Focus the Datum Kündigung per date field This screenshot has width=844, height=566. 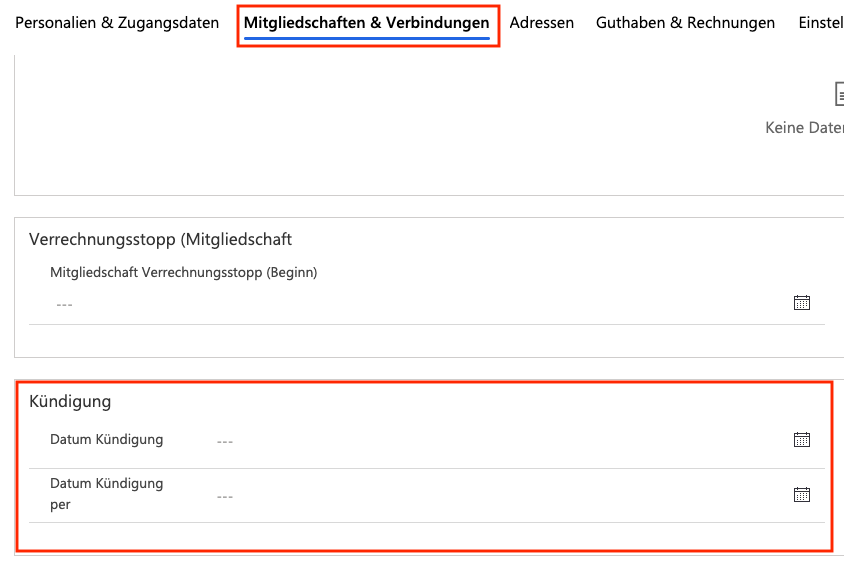(480, 495)
